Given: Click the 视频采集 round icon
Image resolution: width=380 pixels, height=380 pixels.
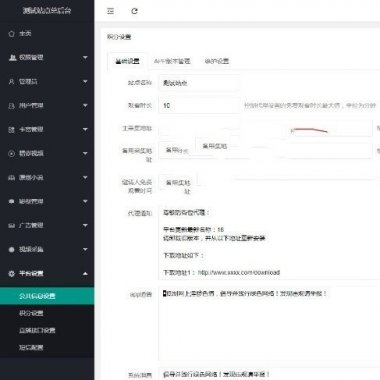Looking at the screenshot, I should (12, 250).
